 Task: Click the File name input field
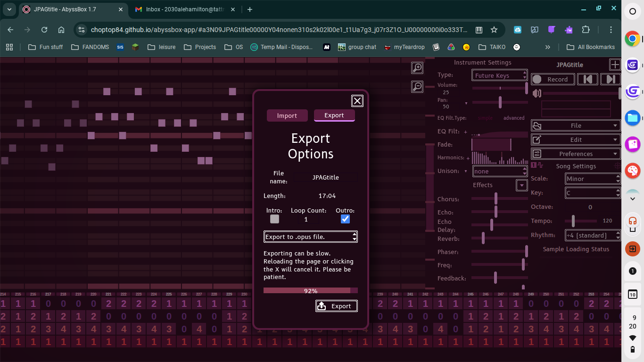(326, 178)
